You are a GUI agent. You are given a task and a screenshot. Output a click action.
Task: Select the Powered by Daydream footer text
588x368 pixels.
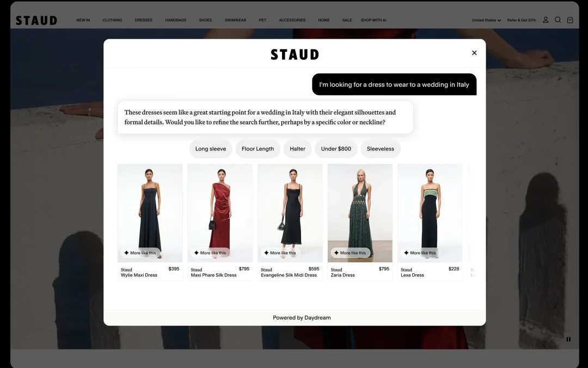coord(302,318)
